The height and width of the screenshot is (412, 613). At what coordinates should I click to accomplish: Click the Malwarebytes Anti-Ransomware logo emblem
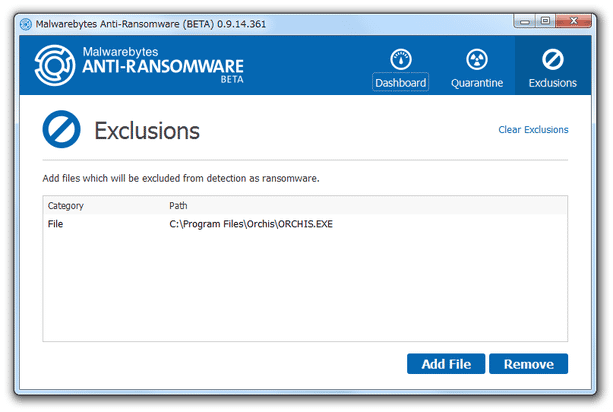coord(55,65)
